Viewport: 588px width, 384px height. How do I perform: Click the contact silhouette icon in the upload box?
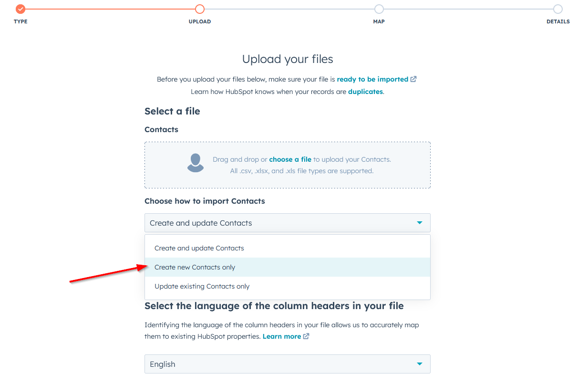tap(196, 163)
